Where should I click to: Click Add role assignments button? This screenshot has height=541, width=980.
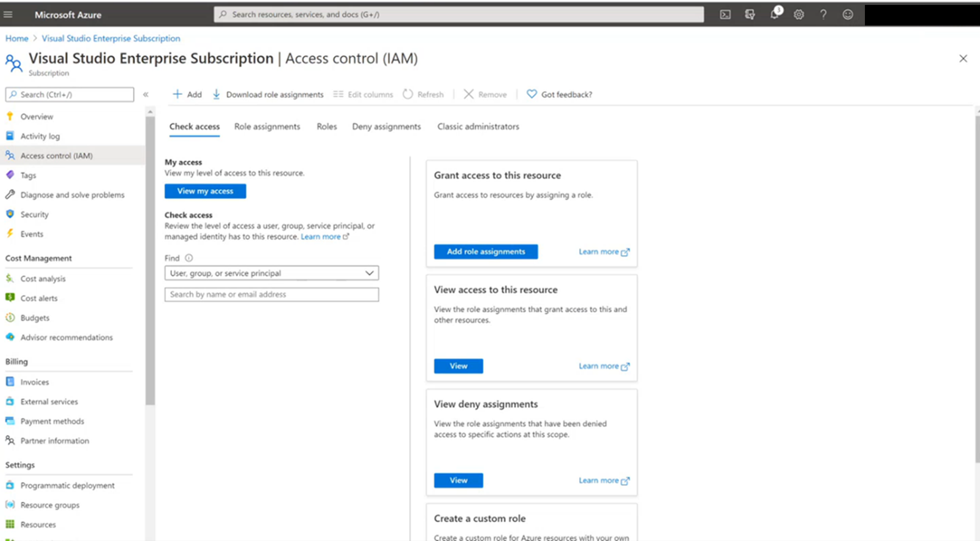486,251
